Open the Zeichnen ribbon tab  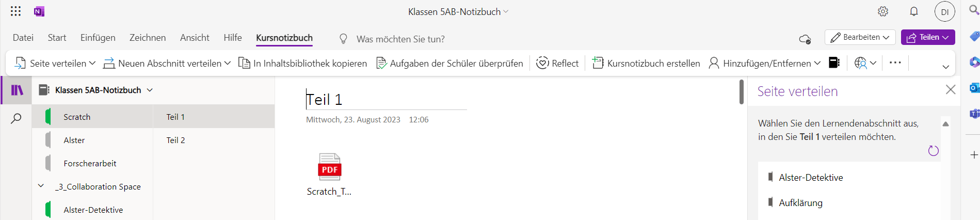point(148,38)
